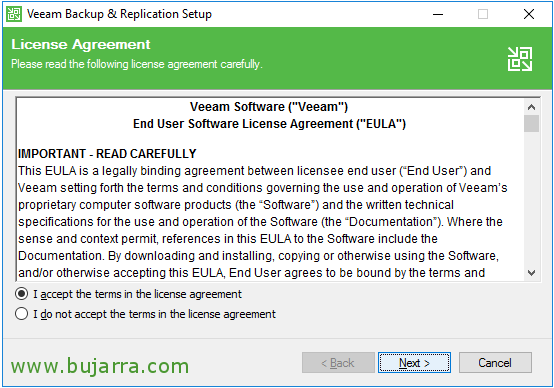The width and height of the screenshot is (554, 388).
Task: Click the 'Veeam Backup & Replication Setup' title text
Action: 119,14
